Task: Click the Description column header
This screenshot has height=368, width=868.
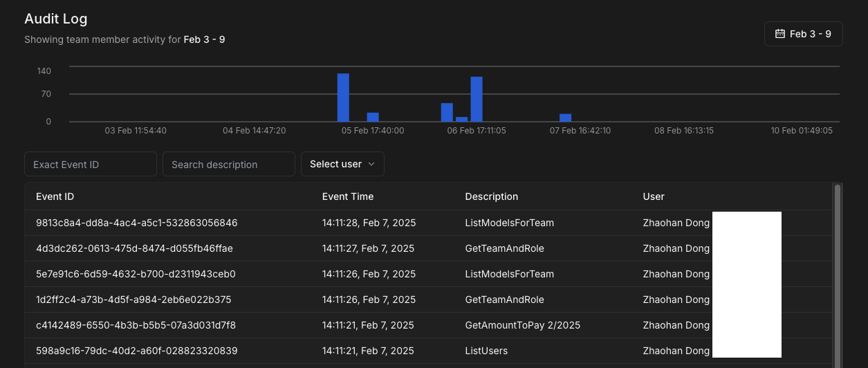Action: pos(492,196)
